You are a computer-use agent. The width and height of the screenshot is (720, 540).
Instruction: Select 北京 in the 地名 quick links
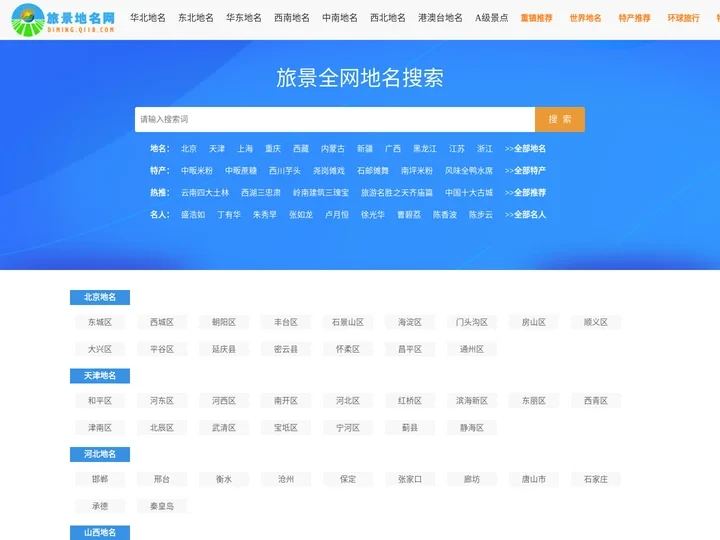189,148
